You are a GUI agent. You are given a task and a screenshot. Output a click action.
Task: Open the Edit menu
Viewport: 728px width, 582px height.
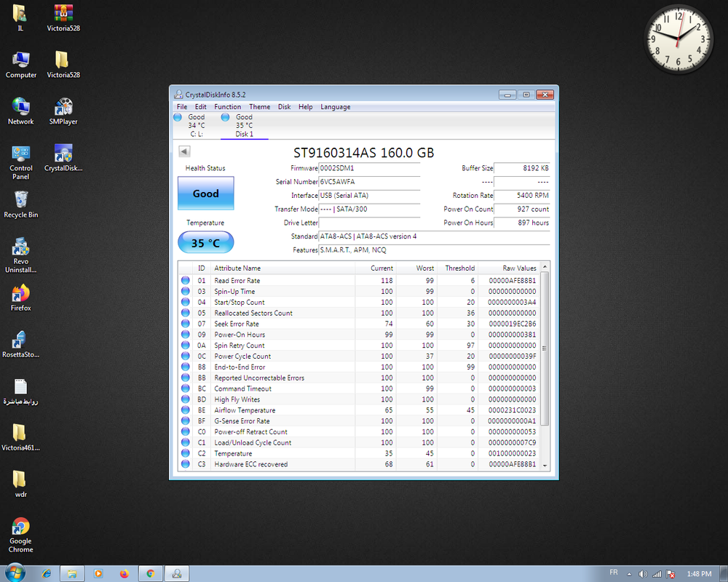[x=201, y=107]
